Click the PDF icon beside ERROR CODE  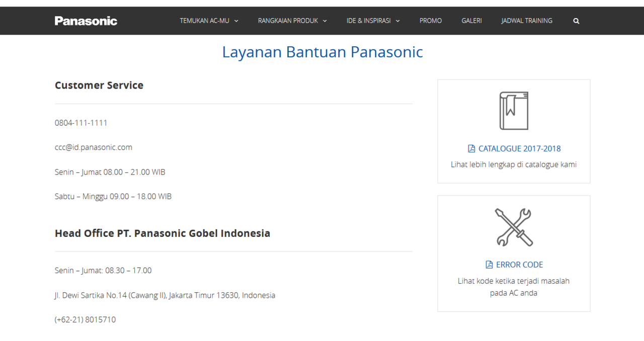pyautogui.click(x=489, y=265)
